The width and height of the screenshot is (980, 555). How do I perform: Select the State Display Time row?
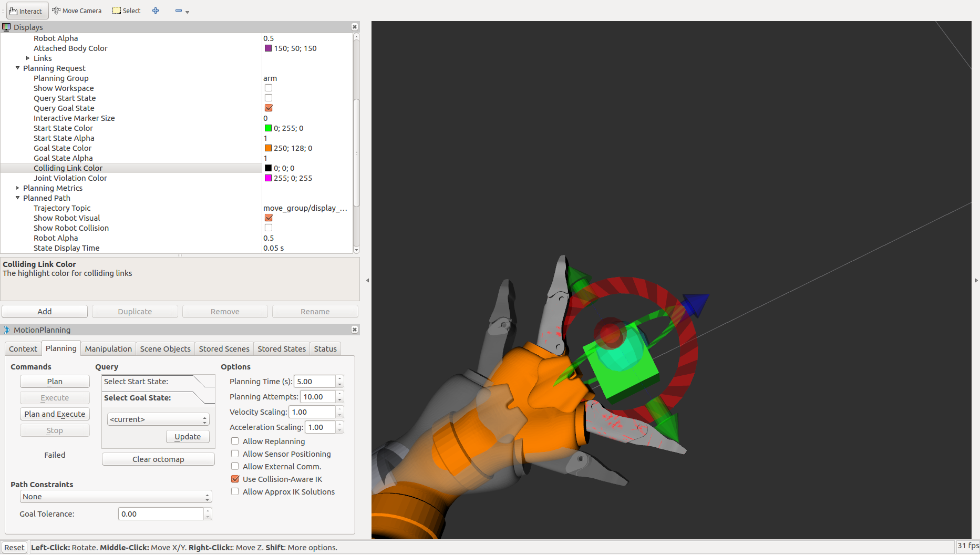[177, 248]
